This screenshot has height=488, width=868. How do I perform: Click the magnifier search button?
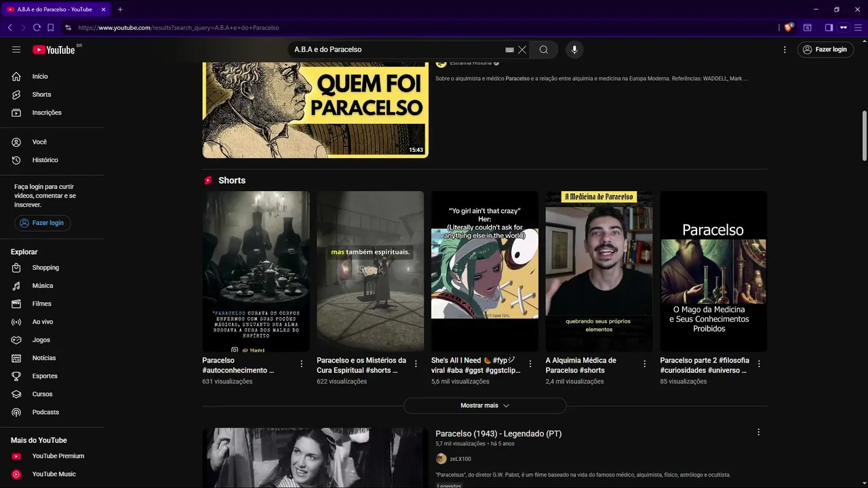(544, 49)
